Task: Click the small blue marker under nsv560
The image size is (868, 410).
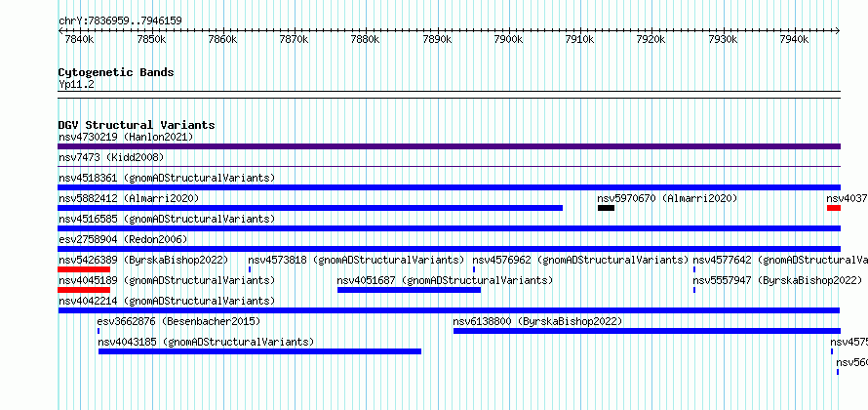Action: [x=838, y=372]
